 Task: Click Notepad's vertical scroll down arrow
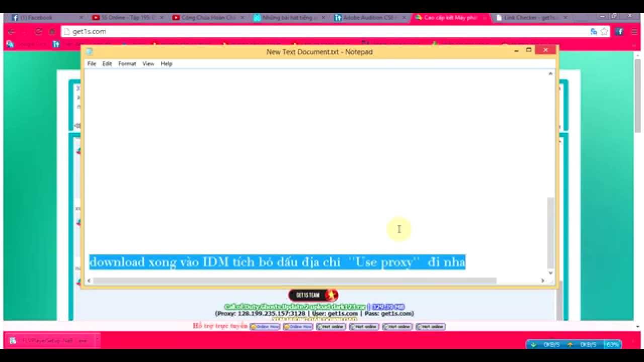tap(550, 273)
